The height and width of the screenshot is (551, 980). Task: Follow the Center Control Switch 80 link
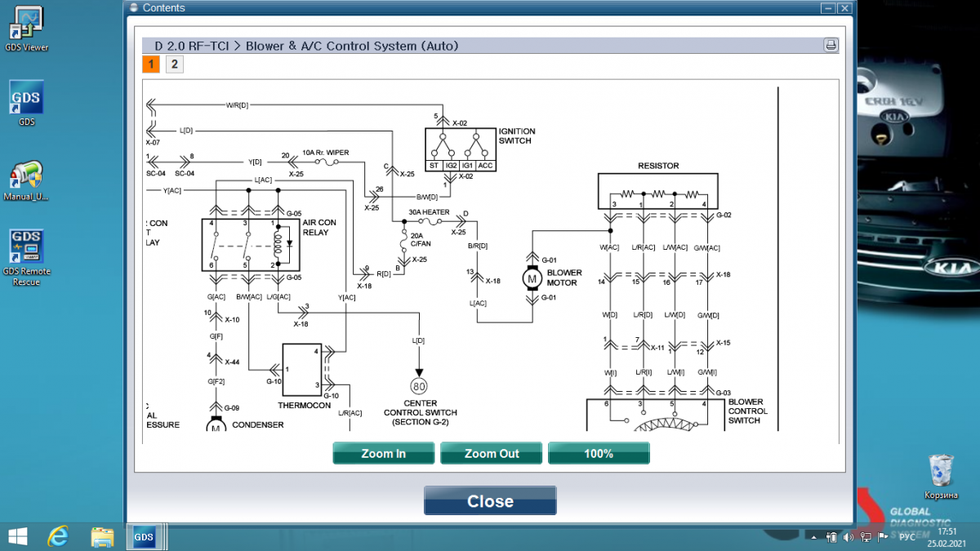coord(420,385)
